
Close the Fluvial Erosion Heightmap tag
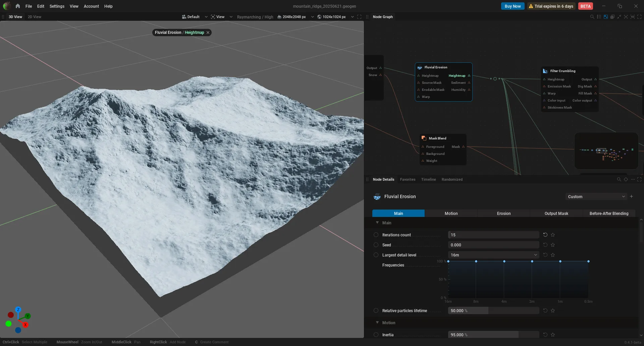click(208, 33)
